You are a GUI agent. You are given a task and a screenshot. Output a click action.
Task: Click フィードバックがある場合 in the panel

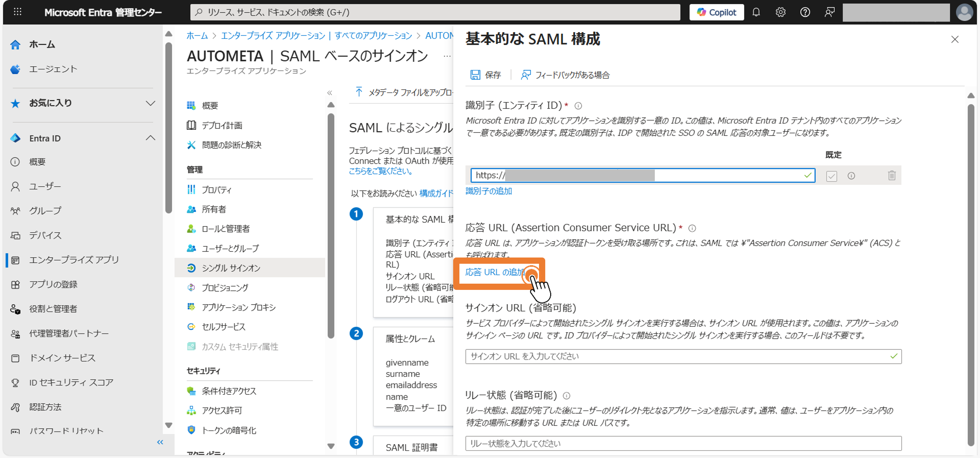point(565,75)
